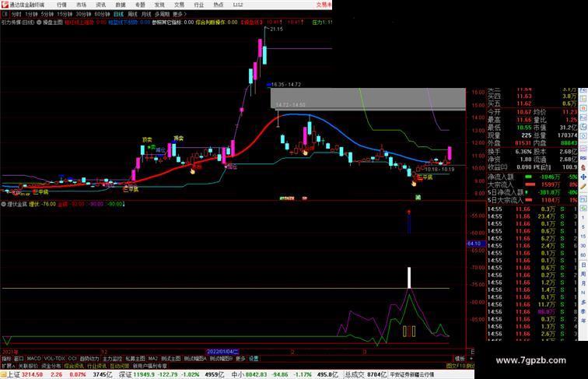Click the 指标 tab at bottom left
This screenshot has height=379, width=588.
click(6, 359)
